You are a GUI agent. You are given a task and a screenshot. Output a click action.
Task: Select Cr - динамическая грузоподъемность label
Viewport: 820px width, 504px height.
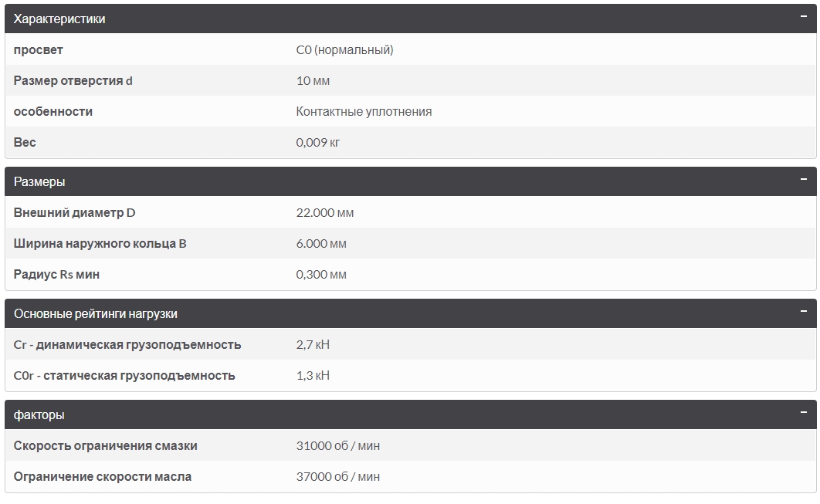(127, 344)
